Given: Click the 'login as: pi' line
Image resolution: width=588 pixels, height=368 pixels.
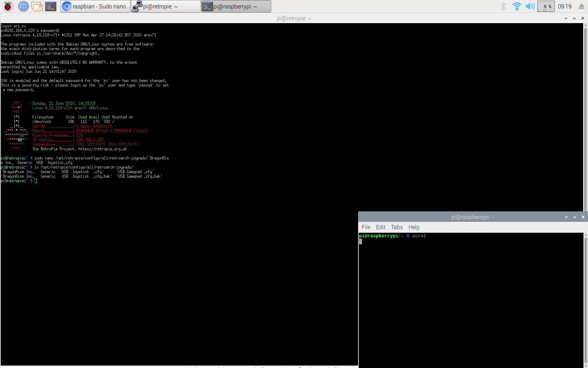Looking at the screenshot, I should [13, 26].
